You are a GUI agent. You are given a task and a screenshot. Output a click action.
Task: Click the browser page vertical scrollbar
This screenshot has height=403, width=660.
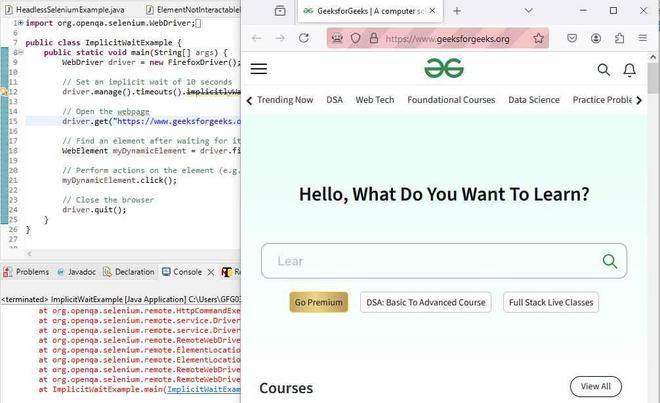pos(652,78)
